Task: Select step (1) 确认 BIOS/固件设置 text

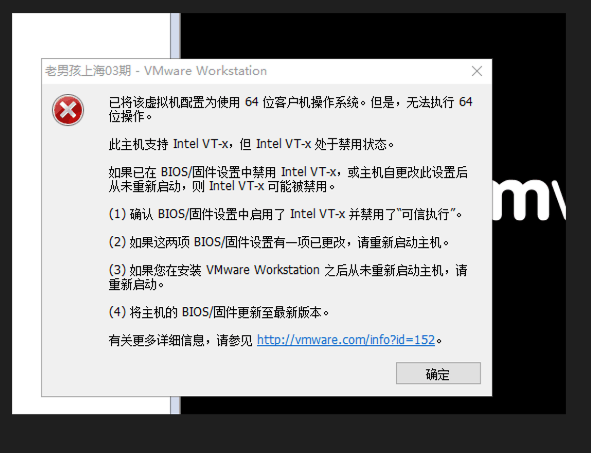Action: click(285, 214)
